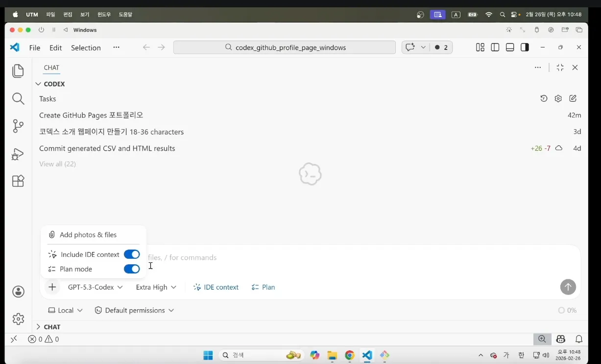601x364 pixels.
Task: Click the 0% progress indicator
Action: click(567, 310)
